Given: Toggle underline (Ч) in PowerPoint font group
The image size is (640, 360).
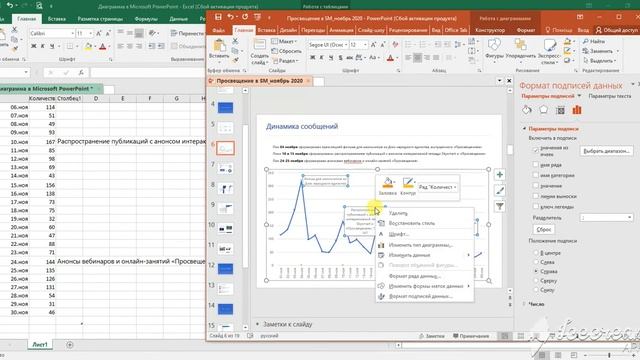Looking at the screenshot, I should [x=331, y=58].
